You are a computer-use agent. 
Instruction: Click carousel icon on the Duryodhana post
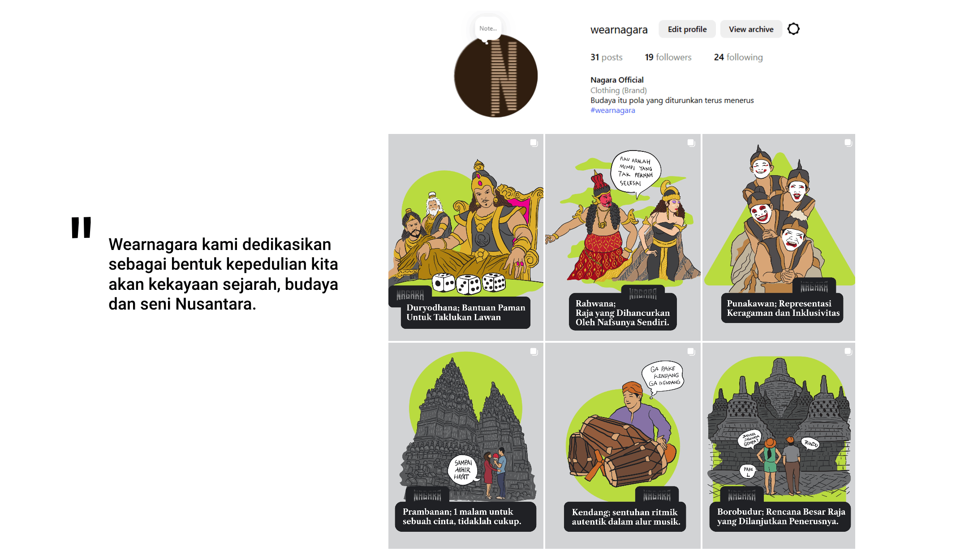pyautogui.click(x=534, y=142)
